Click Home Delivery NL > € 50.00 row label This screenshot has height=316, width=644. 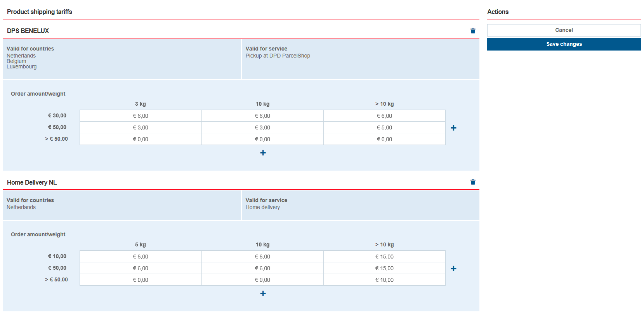[56, 279]
